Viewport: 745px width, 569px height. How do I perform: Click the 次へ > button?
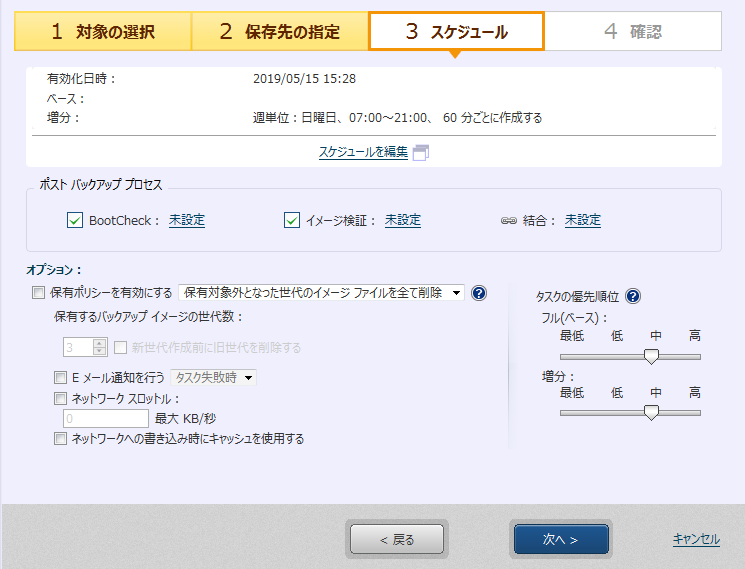tap(561, 539)
